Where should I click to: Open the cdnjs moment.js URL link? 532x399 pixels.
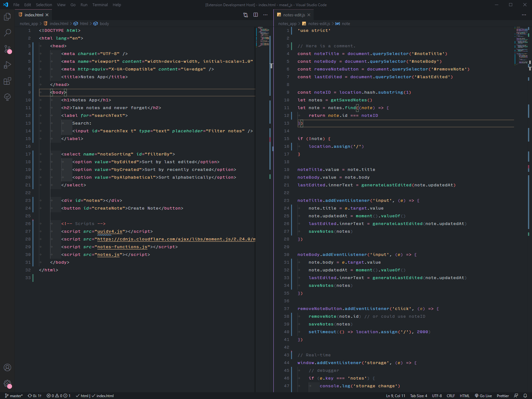click(x=176, y=239)
